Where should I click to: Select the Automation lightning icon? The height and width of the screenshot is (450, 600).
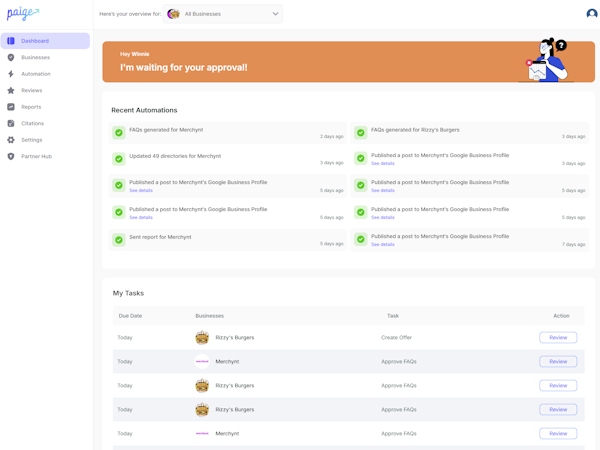pyautogui.click(x=11, y=74)
